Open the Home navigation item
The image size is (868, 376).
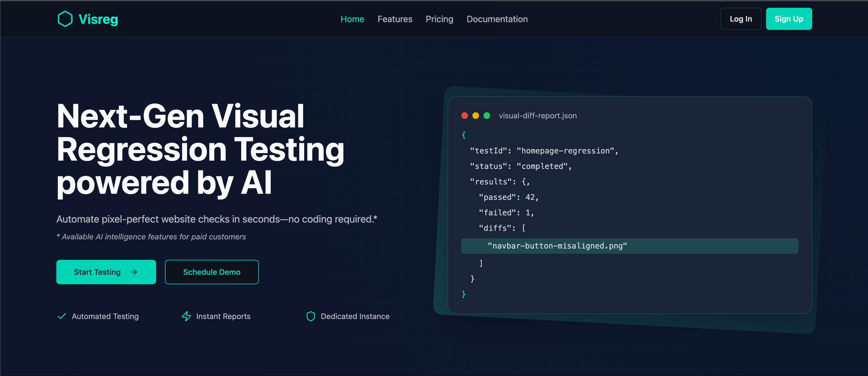[x=352, y=19]
